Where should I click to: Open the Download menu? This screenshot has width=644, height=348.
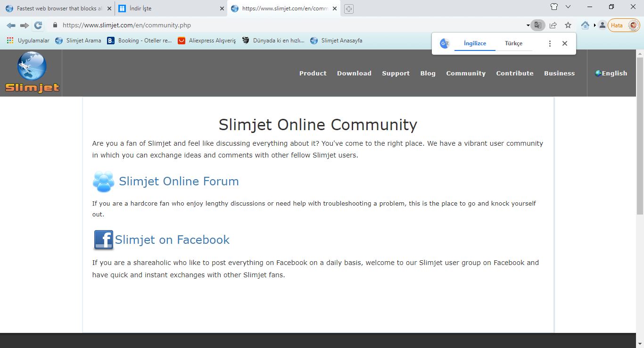354,73
